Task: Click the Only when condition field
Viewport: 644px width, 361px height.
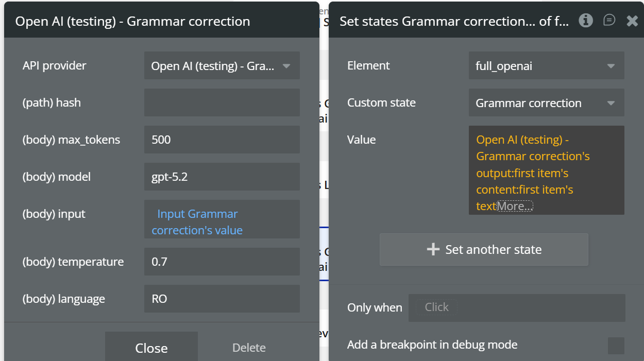Action: point(517,307)
